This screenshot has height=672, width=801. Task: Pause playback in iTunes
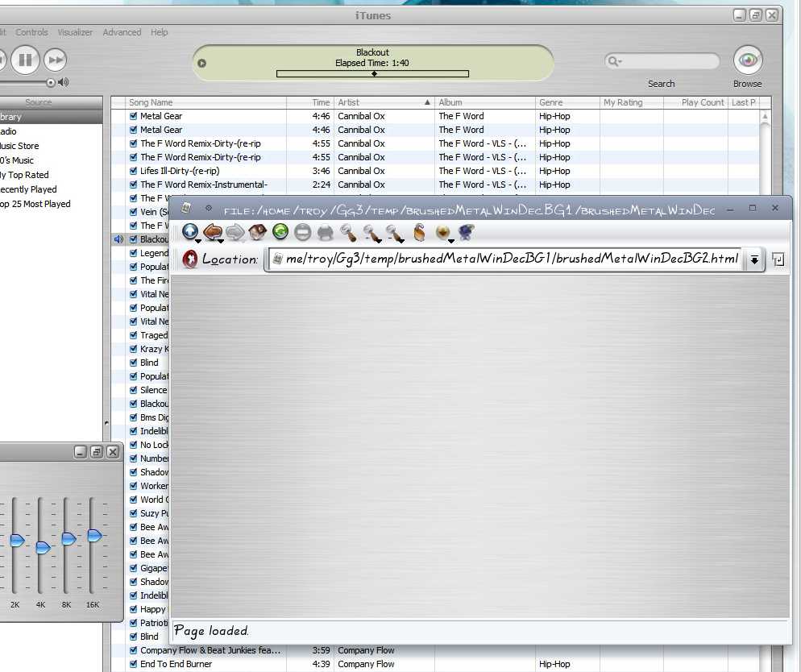[25, 60]
